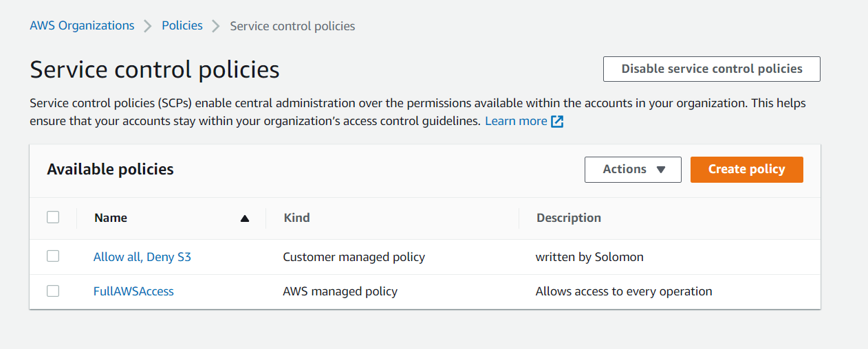
Task: Click the Create policy button
Action: click(x=746, y=169)
